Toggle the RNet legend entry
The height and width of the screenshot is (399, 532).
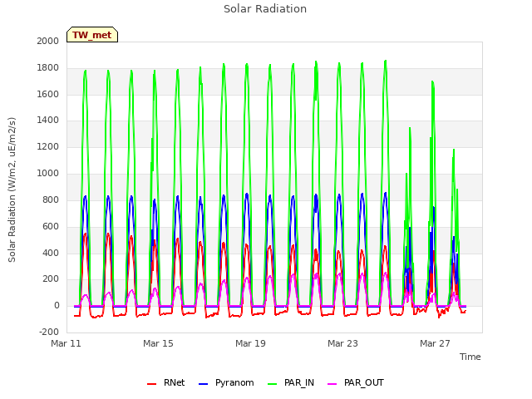click(166, 382)
